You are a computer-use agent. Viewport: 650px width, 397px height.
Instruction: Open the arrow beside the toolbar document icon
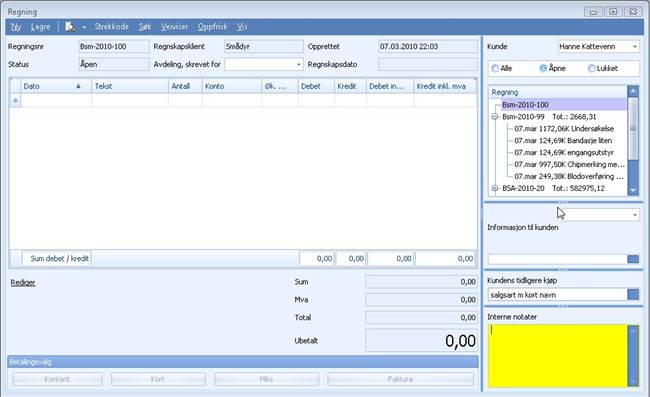click(84, 27)
